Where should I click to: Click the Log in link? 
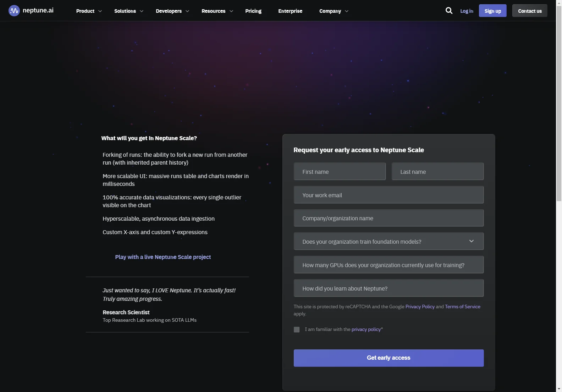(467, 11)
